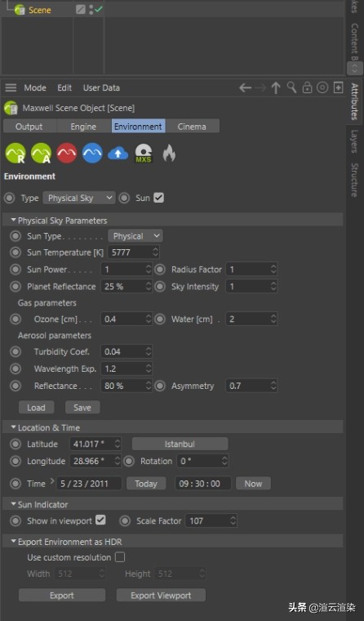Click the blue cloud upload icon
The image size is (364, 621).
point(118,154)
